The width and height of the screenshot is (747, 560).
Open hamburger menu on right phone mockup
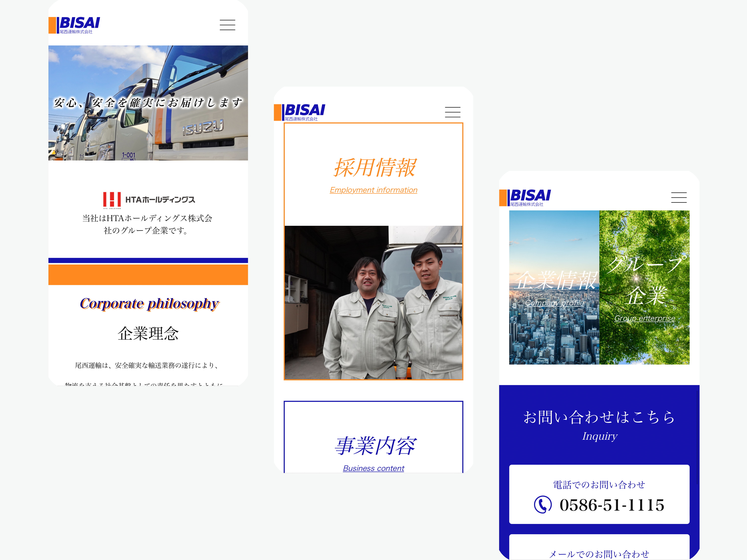pos(679,197)
